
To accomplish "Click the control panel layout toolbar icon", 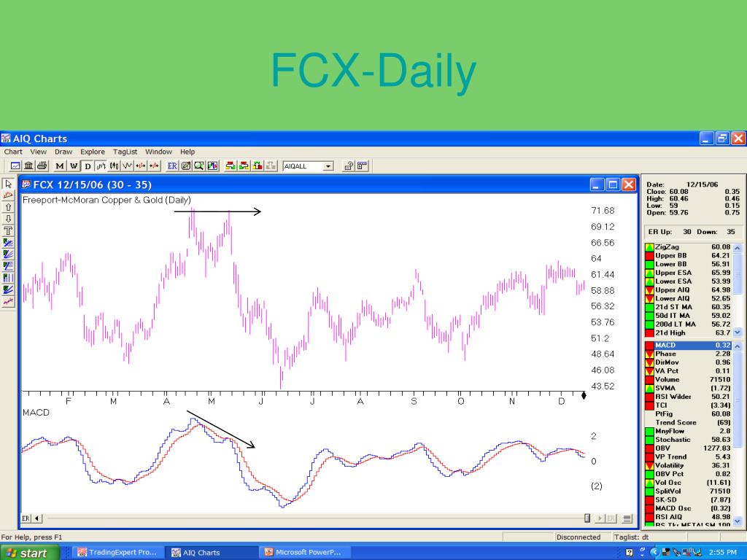I will [x=362, y=166].
